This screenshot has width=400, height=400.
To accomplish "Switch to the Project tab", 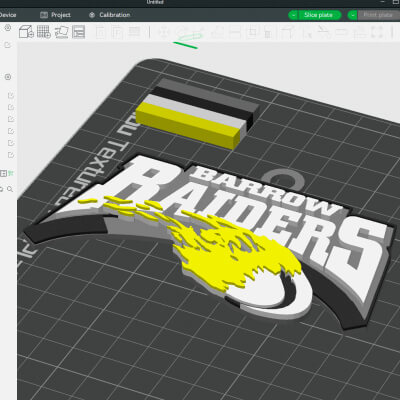I will [55, 15].
